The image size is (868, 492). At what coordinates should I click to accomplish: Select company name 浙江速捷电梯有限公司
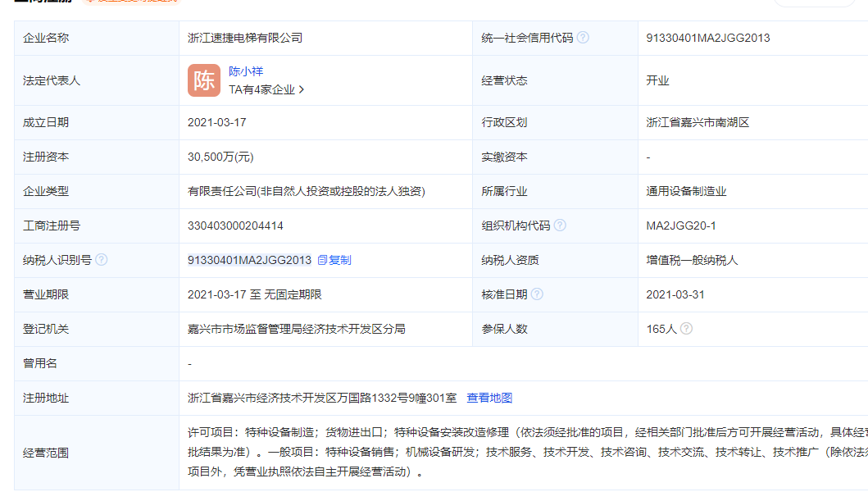[245, 38]
